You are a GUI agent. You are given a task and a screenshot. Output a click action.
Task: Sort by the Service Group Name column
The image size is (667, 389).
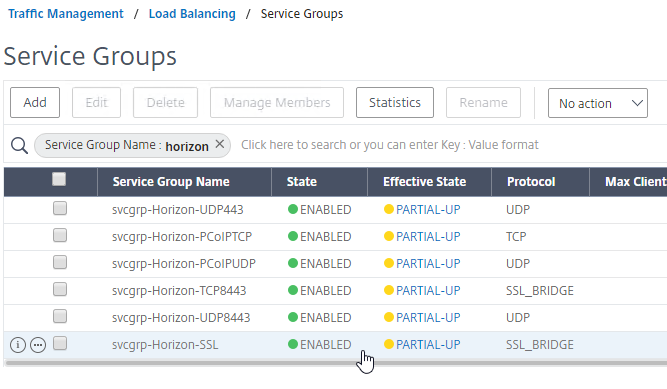[x=171, y=182]
